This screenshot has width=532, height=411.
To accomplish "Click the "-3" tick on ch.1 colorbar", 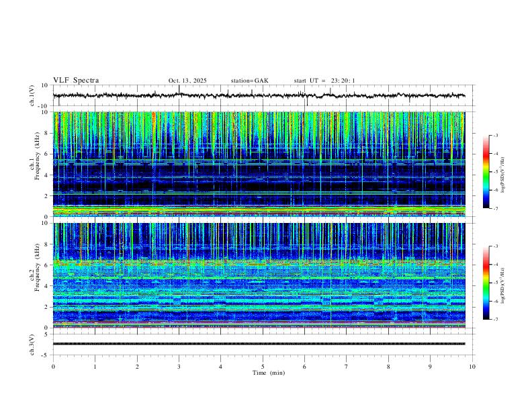I will (x=495, y=135).
